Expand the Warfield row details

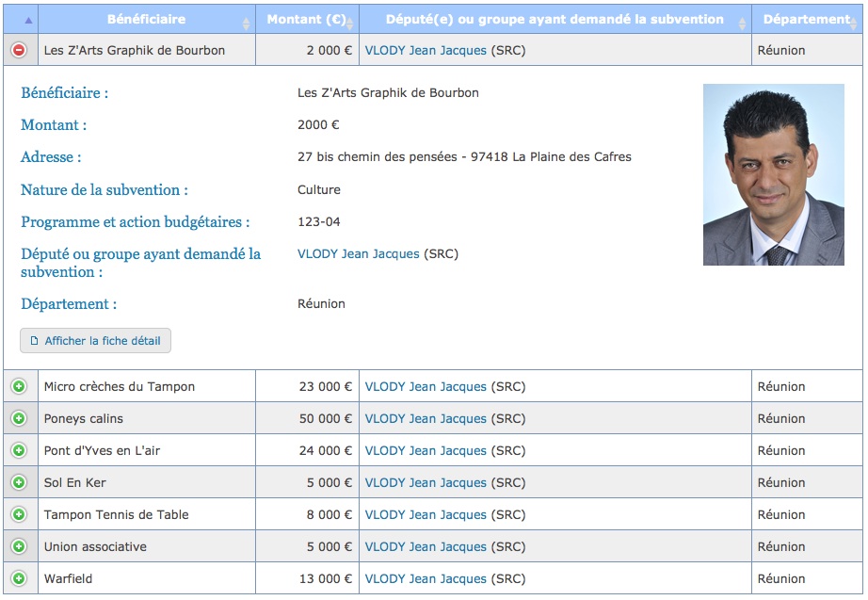(19, 579)
